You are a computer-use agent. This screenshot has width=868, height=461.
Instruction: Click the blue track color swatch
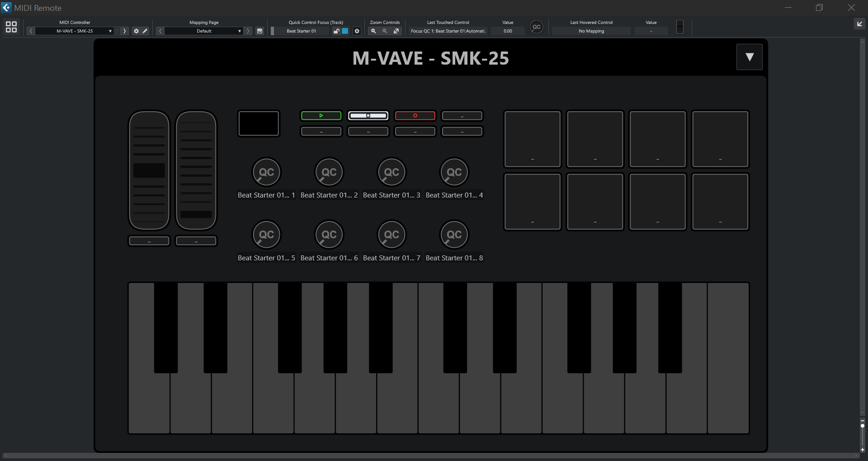[x=345, y=31]
